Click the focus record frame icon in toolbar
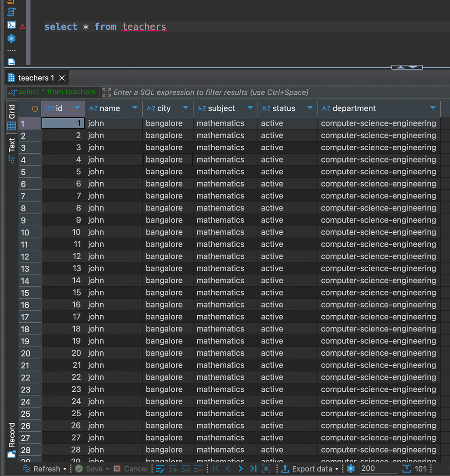 [266, 469]
